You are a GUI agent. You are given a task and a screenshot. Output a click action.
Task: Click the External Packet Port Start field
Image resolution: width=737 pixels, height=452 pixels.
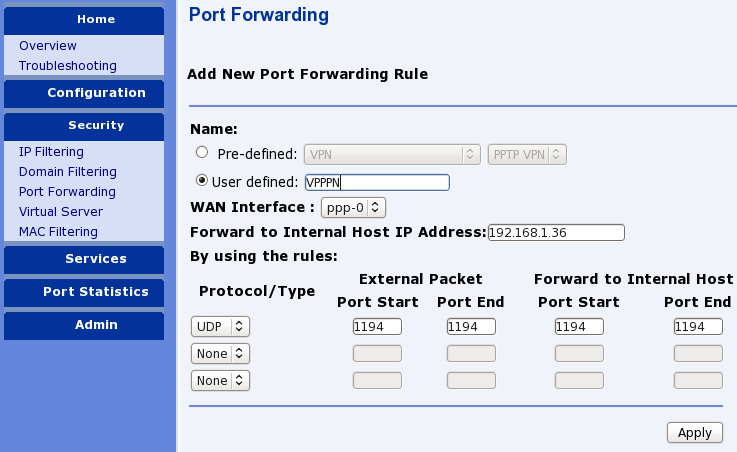point(377,326)
